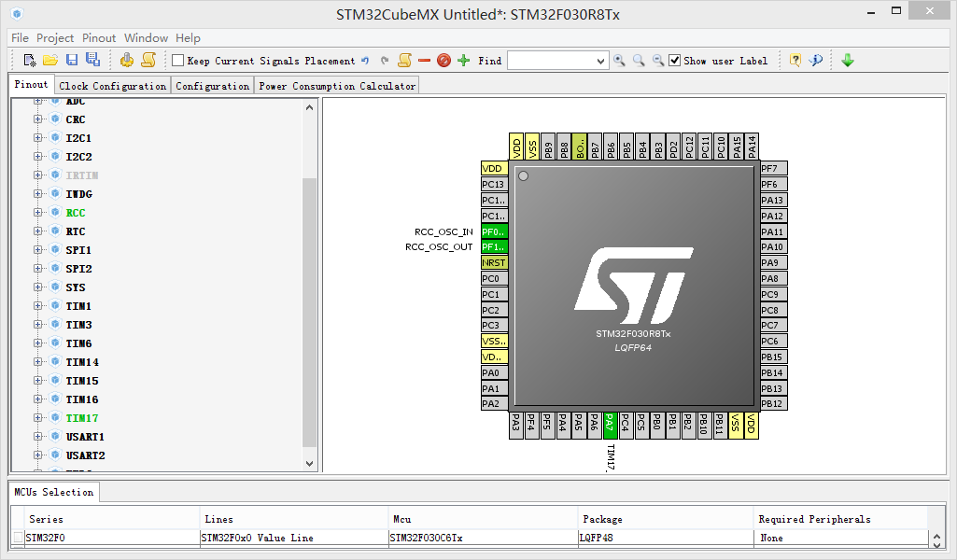Expand the TIM1 tree node

coord(38,305)
